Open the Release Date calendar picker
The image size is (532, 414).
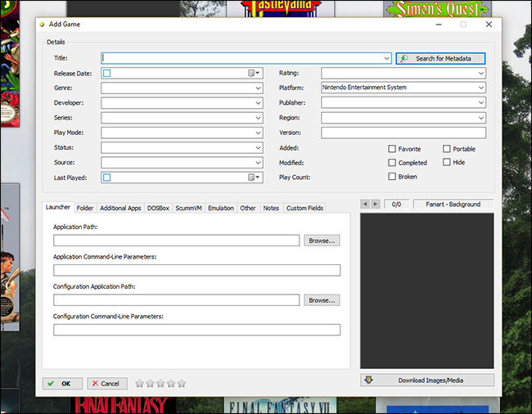(x=254, y=73)
